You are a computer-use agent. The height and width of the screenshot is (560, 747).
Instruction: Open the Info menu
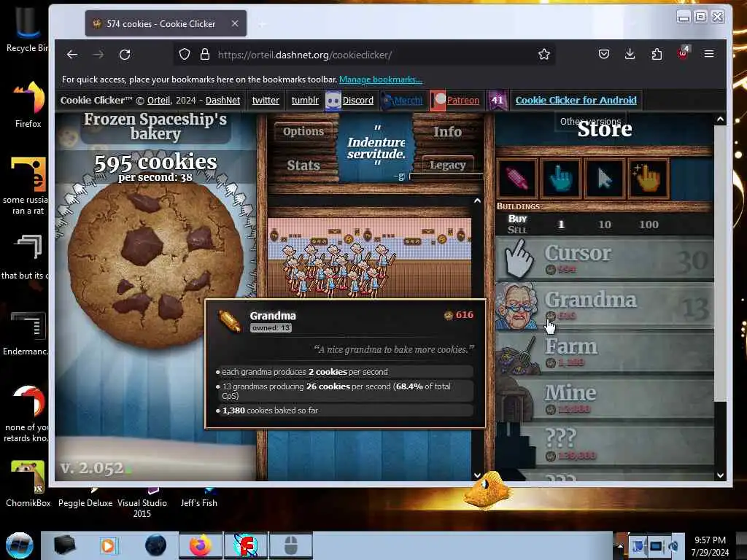(x=447, y=131)
